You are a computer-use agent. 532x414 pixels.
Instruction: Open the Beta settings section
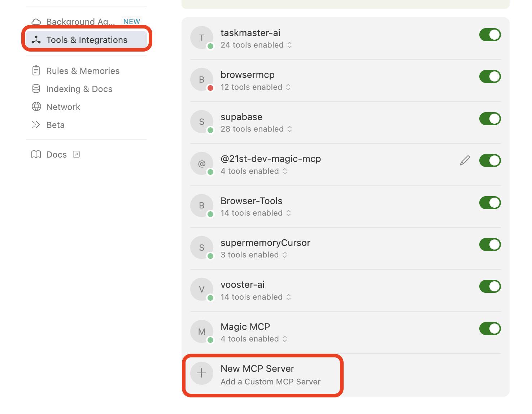(x=87, y=125)
